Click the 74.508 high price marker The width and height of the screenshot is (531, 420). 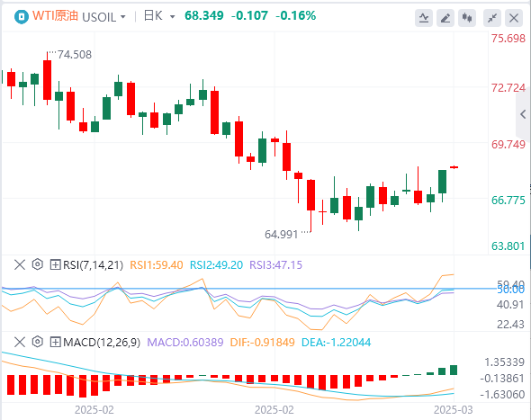coord(75,55)
